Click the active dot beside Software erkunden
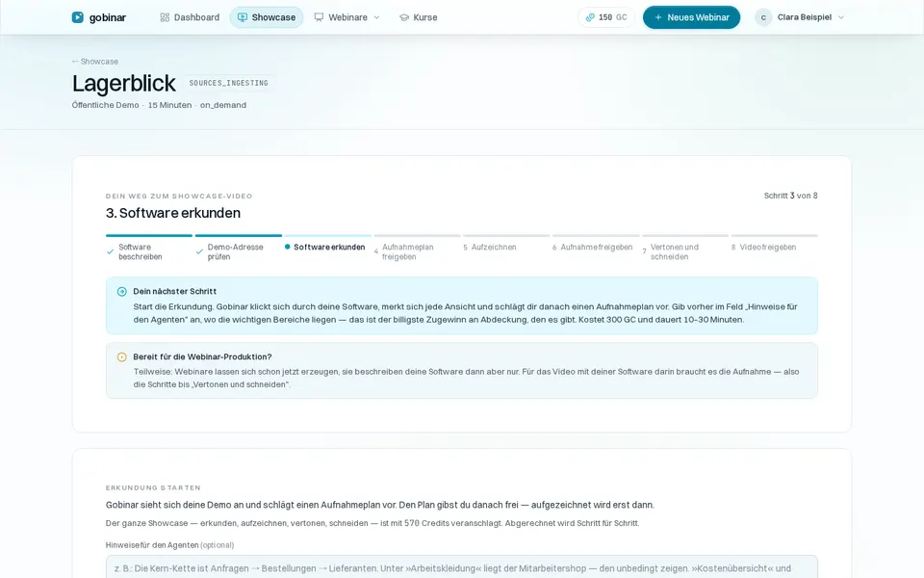Screen dimensions: 924x578 coord(288,248)
